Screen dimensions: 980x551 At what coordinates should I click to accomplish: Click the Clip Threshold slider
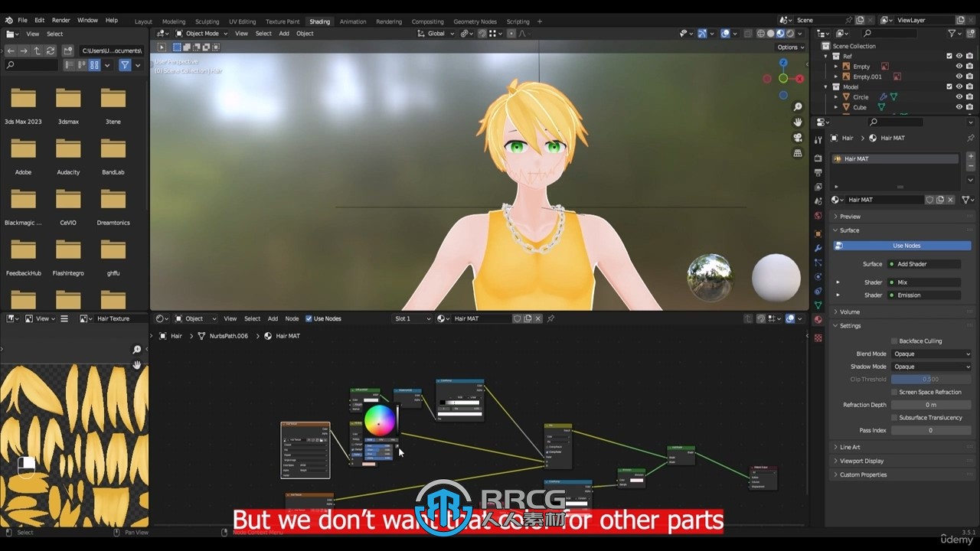(931, 380)
